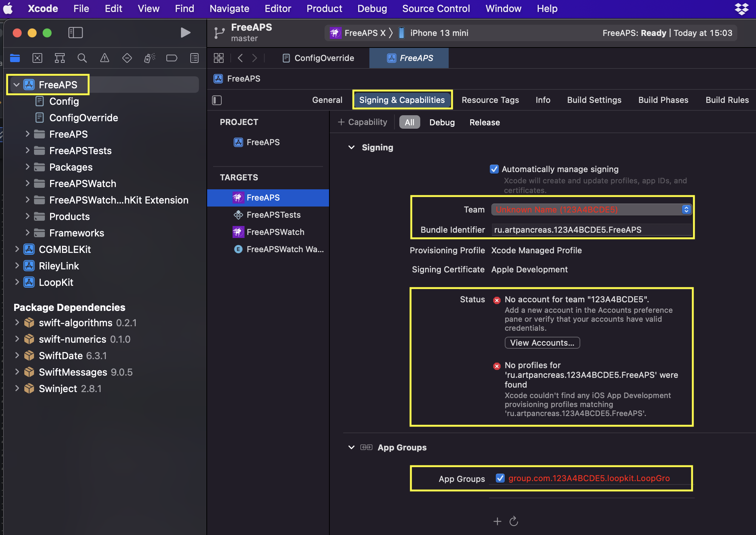Run the project with the play button

185,33
